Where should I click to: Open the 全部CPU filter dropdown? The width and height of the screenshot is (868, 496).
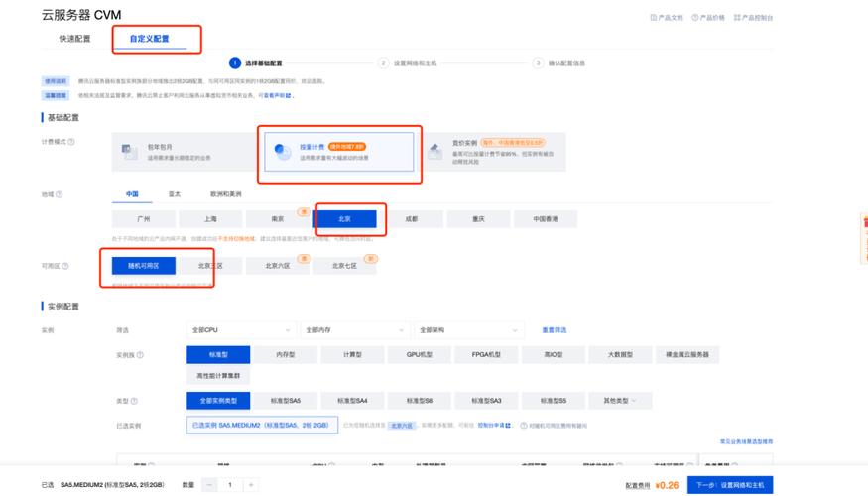pyautogui.click(x=241, y=330)
